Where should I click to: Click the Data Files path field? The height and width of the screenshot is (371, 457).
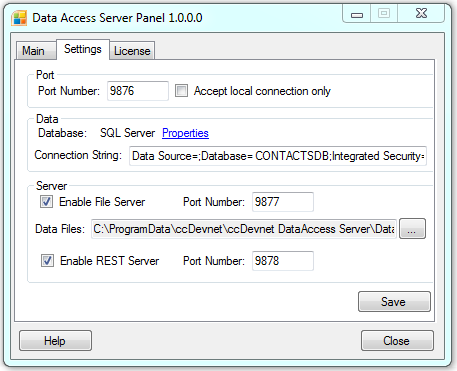click(x=244, y=229)
